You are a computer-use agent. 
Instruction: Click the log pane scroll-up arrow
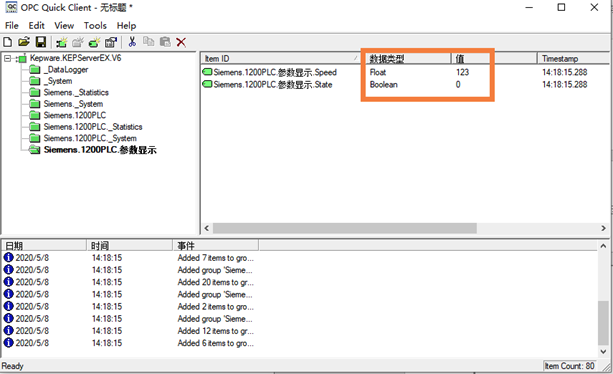(603, 246)
